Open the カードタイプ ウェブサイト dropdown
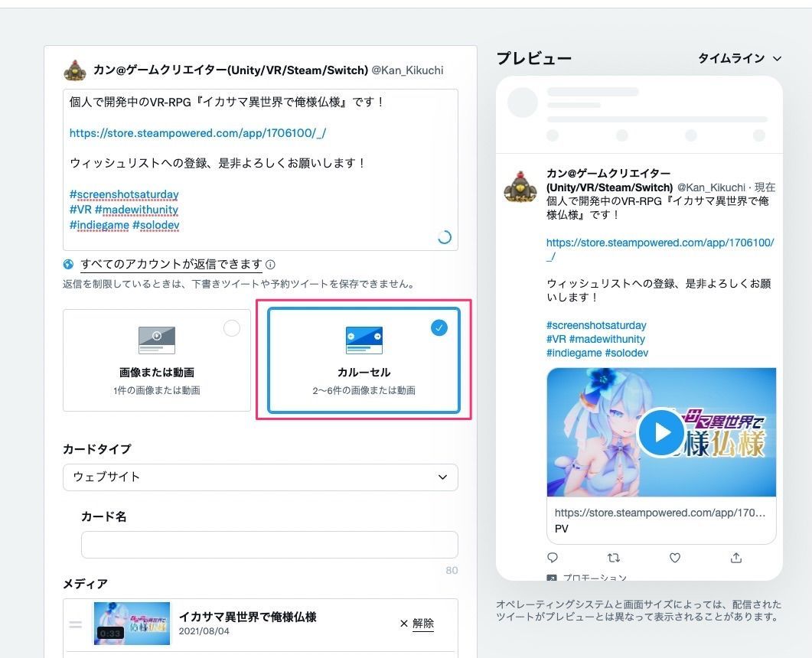812x658 pixels. pos(260,477)
